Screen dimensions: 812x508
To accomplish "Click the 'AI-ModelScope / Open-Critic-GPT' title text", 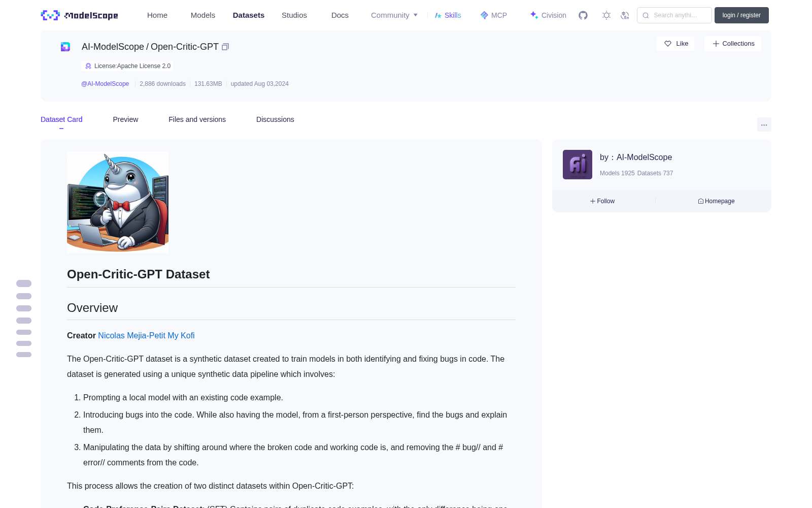I will [150, 47].
